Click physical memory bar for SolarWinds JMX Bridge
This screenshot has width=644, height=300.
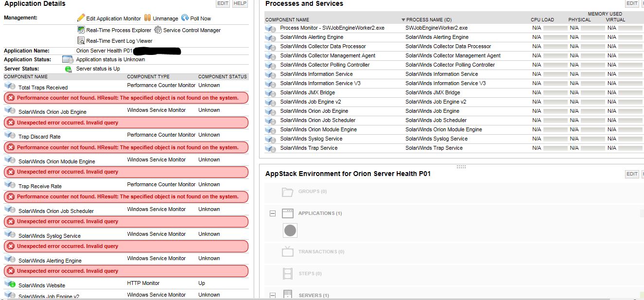point(593,92)
